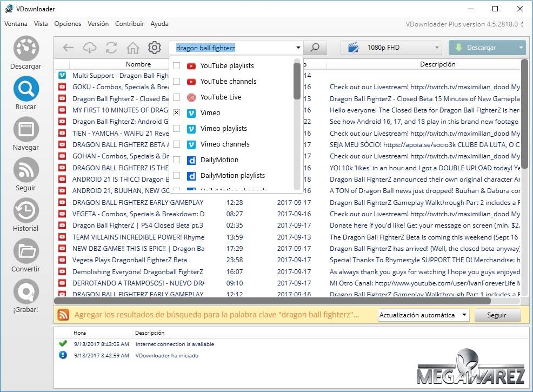The image size is (533, 392).
Task: Open the Navegar browser section
Action: [26, 134]
